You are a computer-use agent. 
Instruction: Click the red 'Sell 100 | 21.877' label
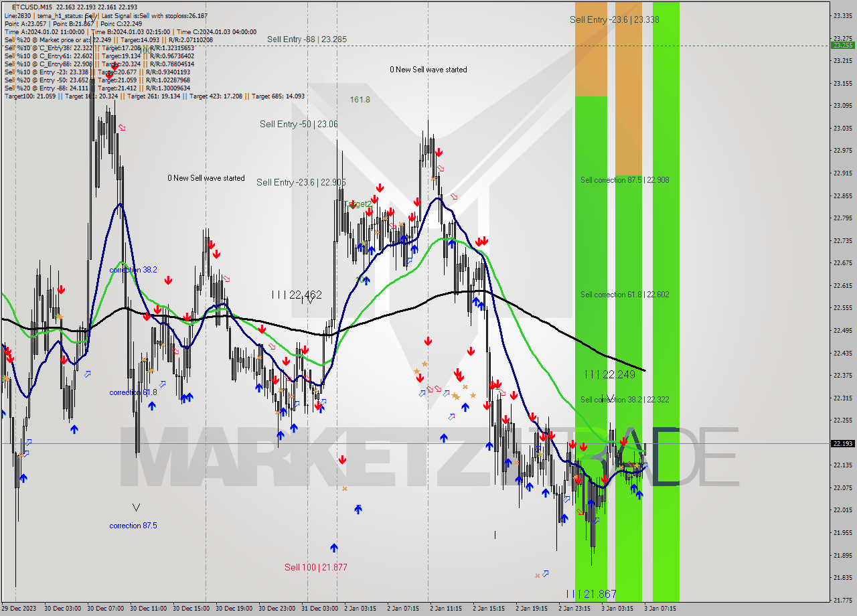(316, 567)
